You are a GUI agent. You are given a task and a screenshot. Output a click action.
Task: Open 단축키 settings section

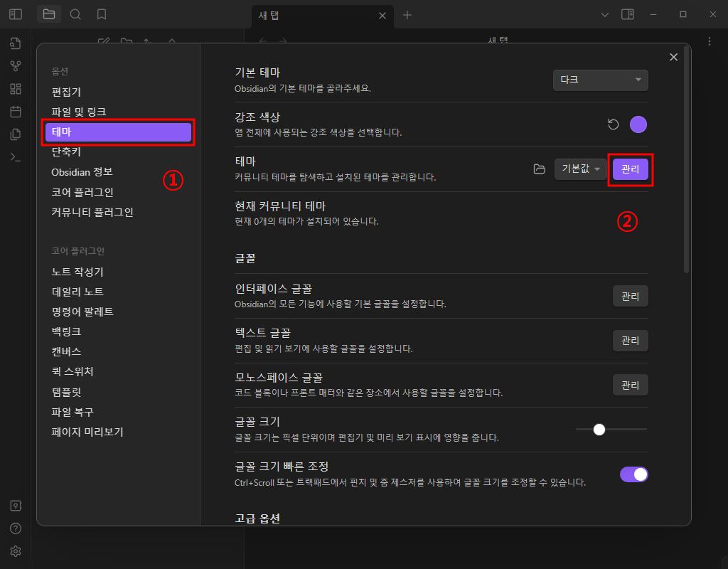coord(117,152)
